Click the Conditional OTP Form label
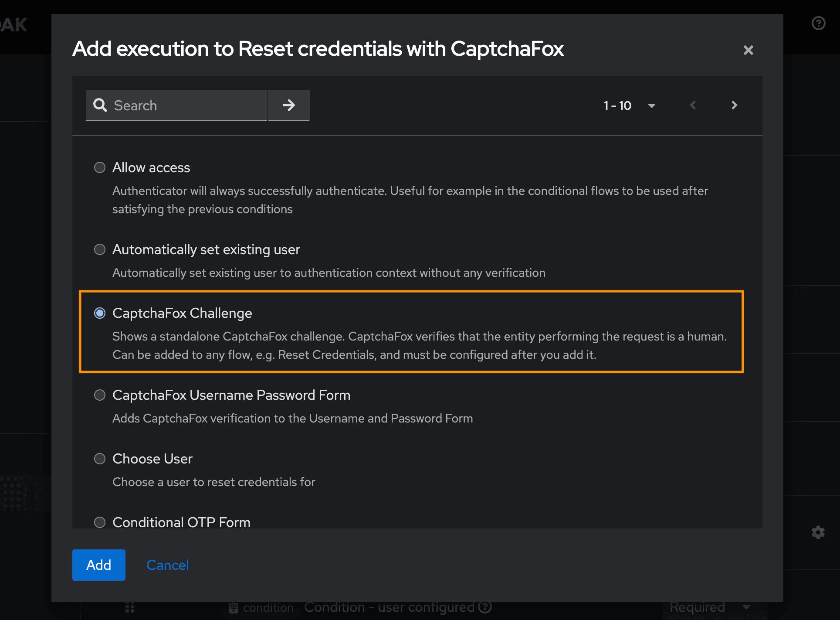 click(x=181, y=522)
